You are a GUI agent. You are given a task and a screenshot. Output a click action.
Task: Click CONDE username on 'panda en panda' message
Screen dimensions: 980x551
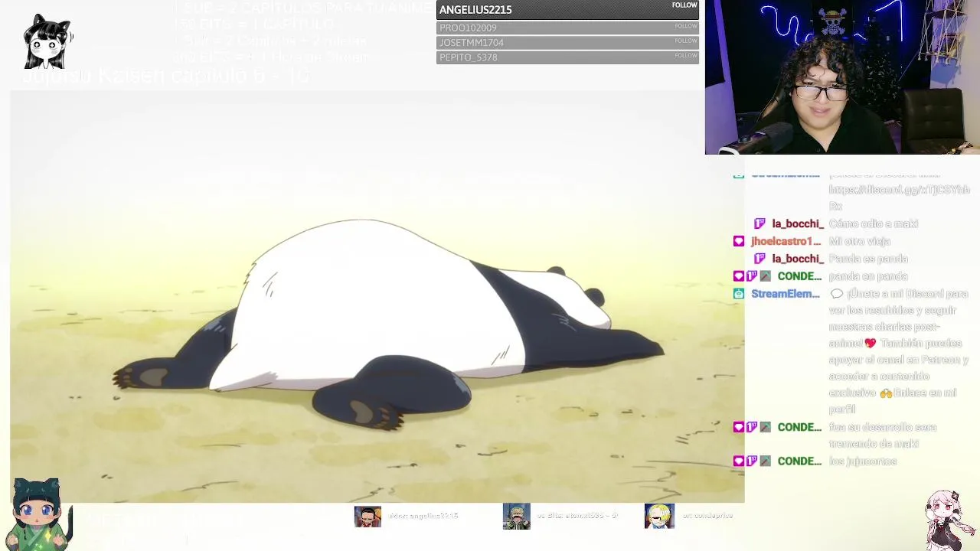point(799,276)
